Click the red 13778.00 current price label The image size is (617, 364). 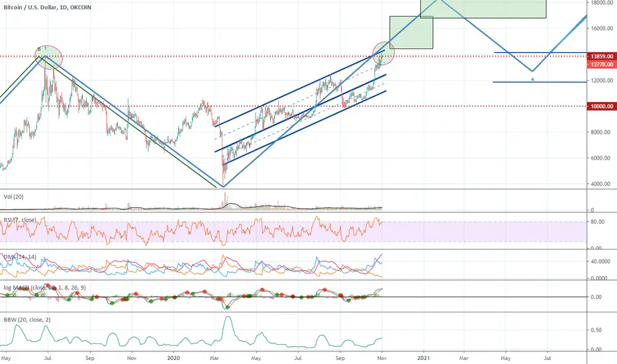click(602, 64)
